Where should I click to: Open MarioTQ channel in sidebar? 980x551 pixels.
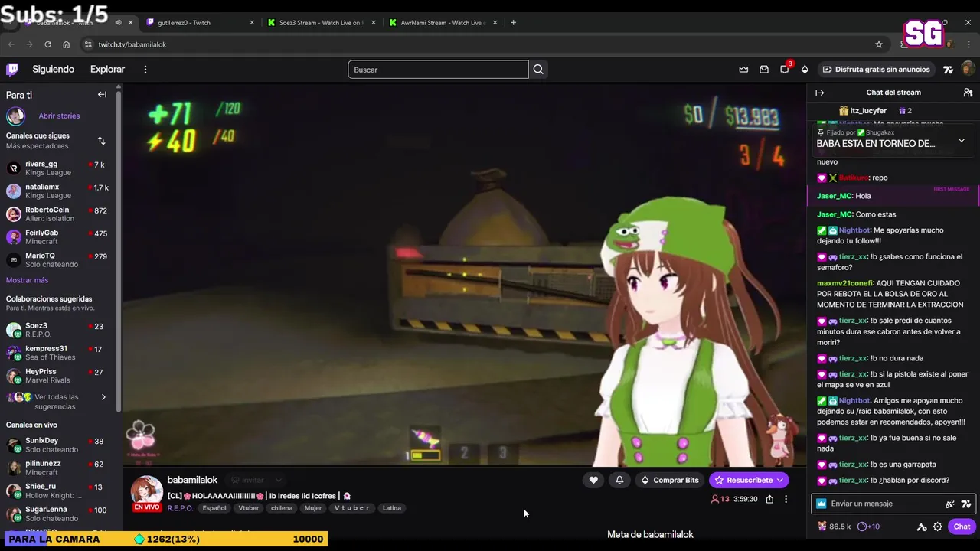pos(57,260)
